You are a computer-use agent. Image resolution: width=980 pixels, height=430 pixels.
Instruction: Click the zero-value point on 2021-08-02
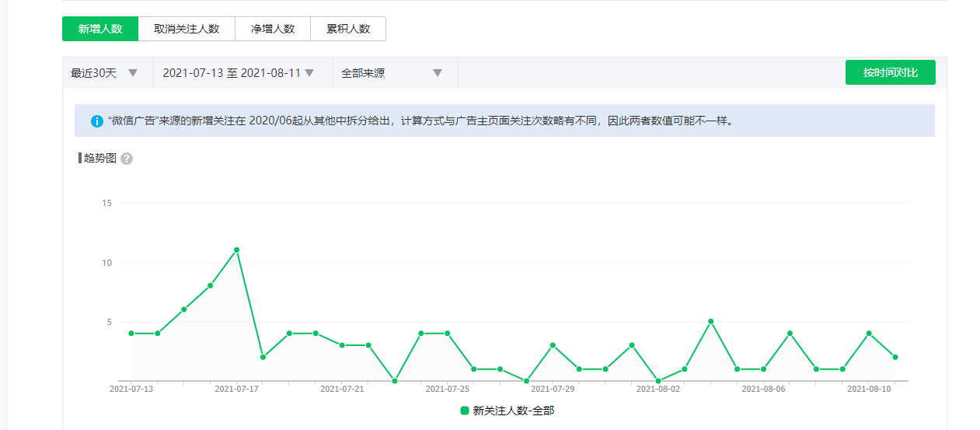click(x=658, y=381)
